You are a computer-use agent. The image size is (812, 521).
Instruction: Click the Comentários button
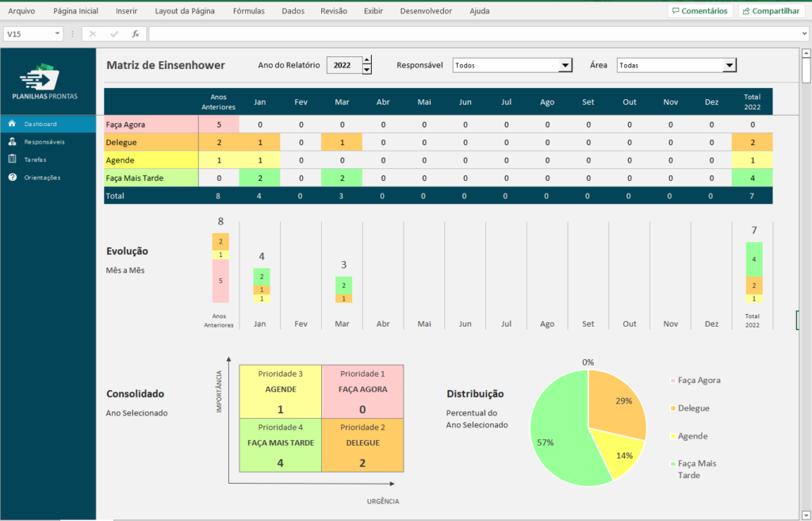point(701,10)
